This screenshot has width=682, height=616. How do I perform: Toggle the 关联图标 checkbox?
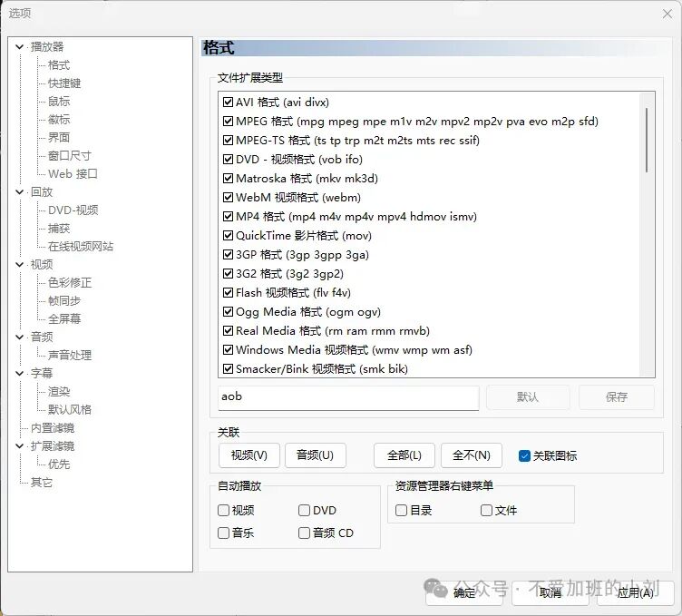point(524,456)
